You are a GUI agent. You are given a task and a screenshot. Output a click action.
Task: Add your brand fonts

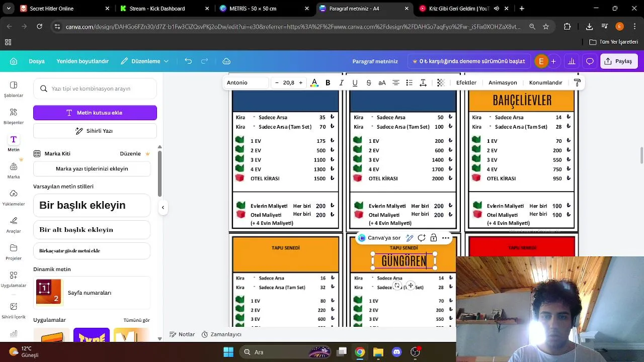coord(92,169)
